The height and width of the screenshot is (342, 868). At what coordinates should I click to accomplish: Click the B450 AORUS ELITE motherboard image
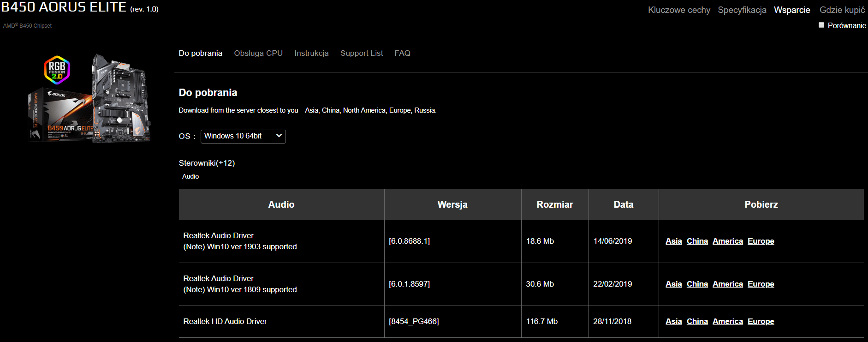121,99
